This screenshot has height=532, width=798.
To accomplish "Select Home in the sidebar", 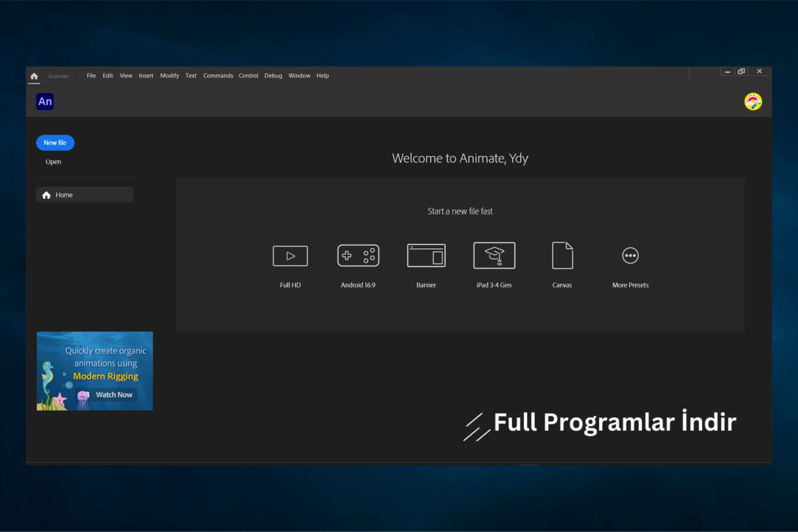I will pos(84,195).
